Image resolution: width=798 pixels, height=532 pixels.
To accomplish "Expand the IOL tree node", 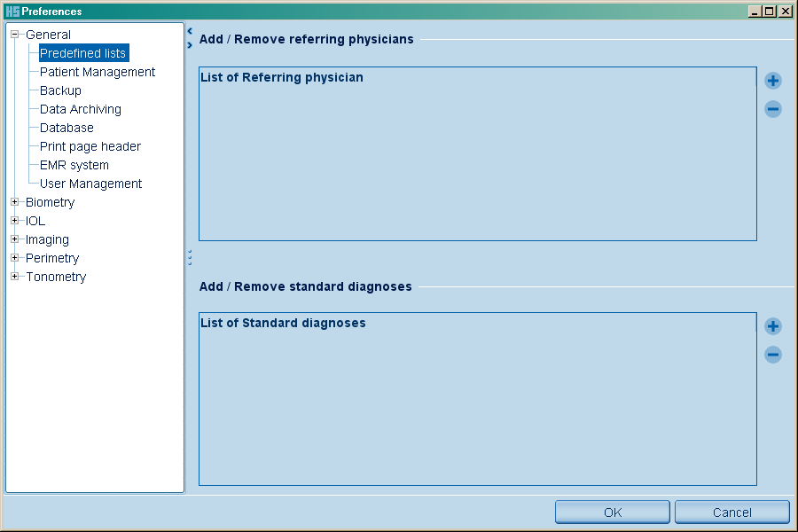I will [15, 221].
